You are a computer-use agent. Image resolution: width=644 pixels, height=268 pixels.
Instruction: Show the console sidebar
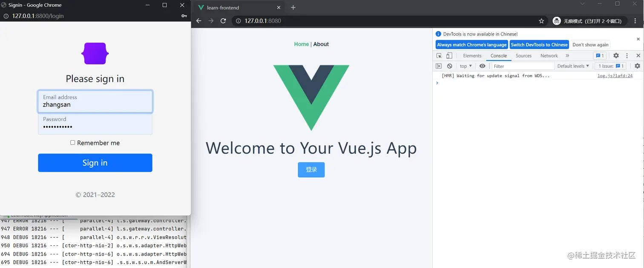[x=439, y=66]
